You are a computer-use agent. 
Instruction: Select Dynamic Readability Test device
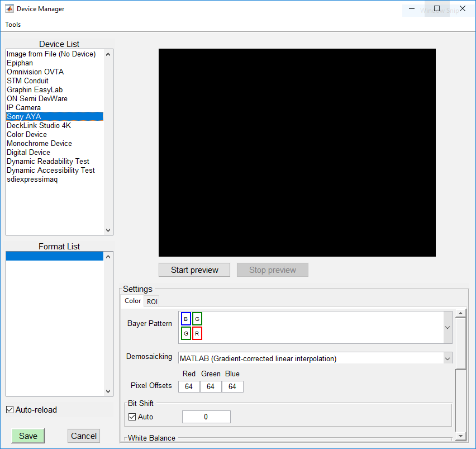(x=55, y=161)
